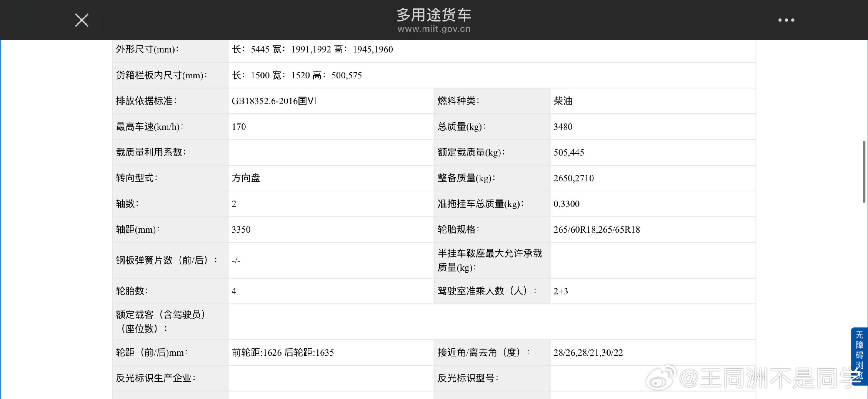Select the total mass value 3480
This screenshot has width=868, height=399.
click(563, 127)
